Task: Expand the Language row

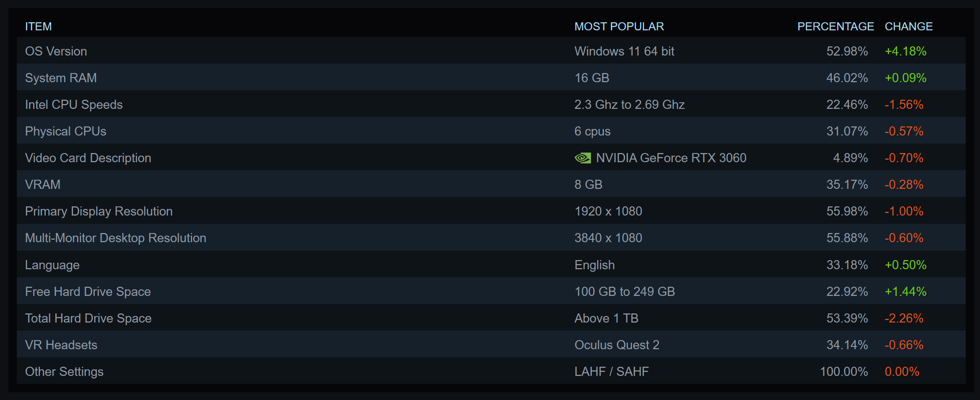Action: [x=52, y=265]
